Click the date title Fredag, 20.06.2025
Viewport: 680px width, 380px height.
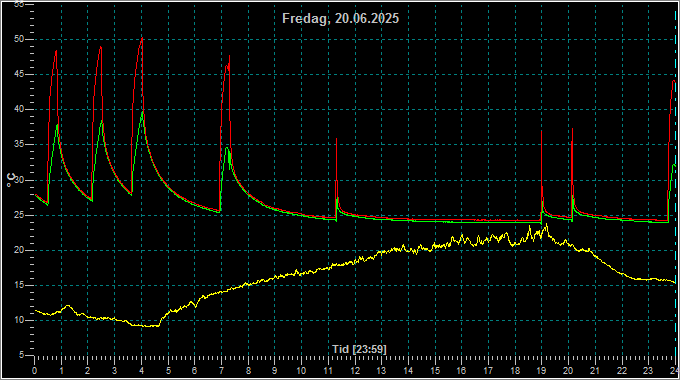click(x=340, y=19)
